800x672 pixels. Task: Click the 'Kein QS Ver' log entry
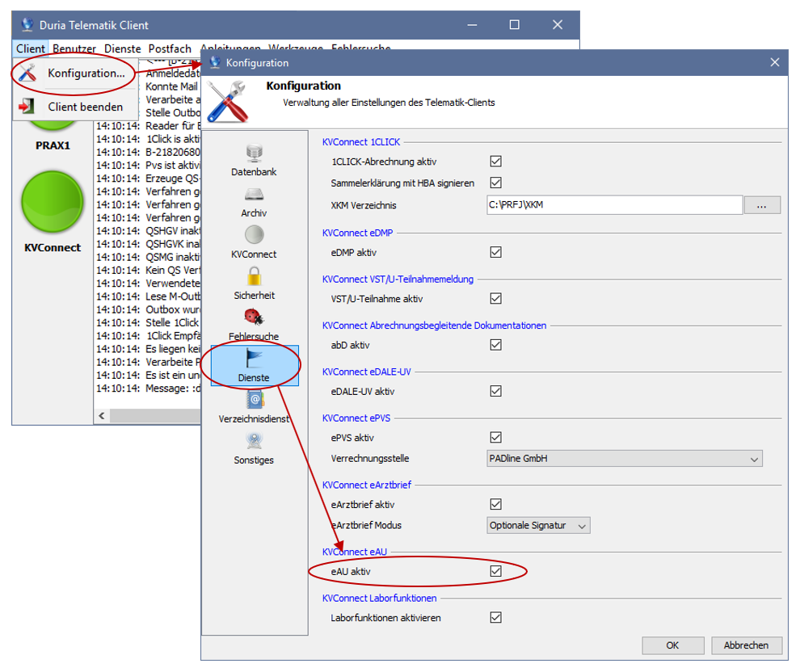[x=148, y=271]
